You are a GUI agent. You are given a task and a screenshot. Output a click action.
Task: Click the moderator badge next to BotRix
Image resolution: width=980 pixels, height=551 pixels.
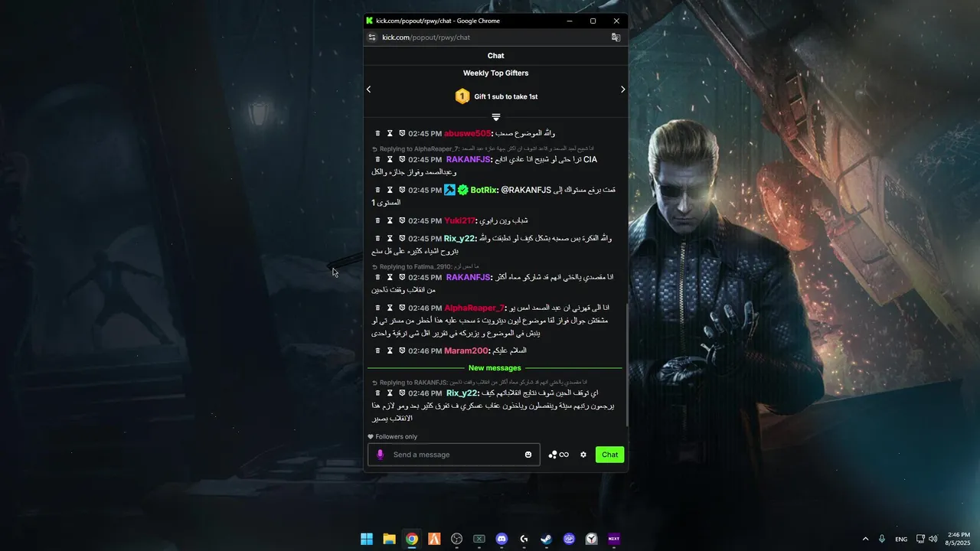click(450, 190)
